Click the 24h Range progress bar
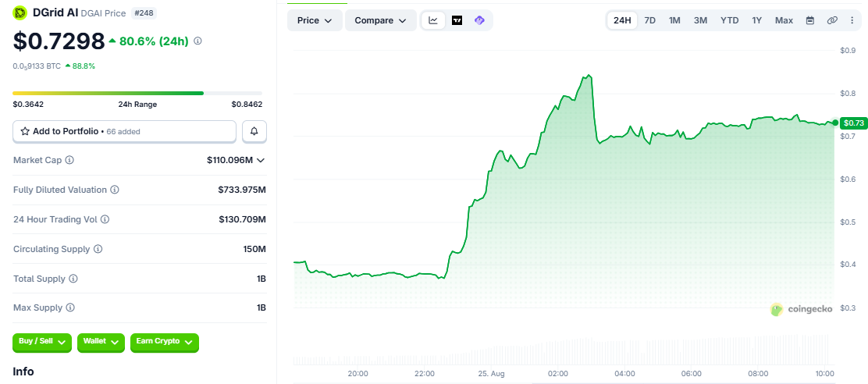 pyautogui.click(x=137, y=93)
